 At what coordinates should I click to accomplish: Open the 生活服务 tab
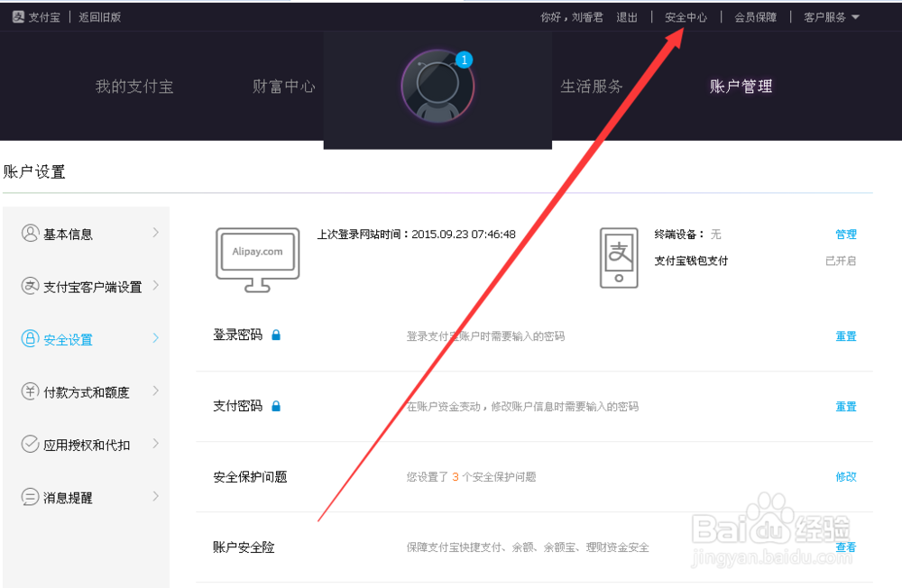pos(592,87)
